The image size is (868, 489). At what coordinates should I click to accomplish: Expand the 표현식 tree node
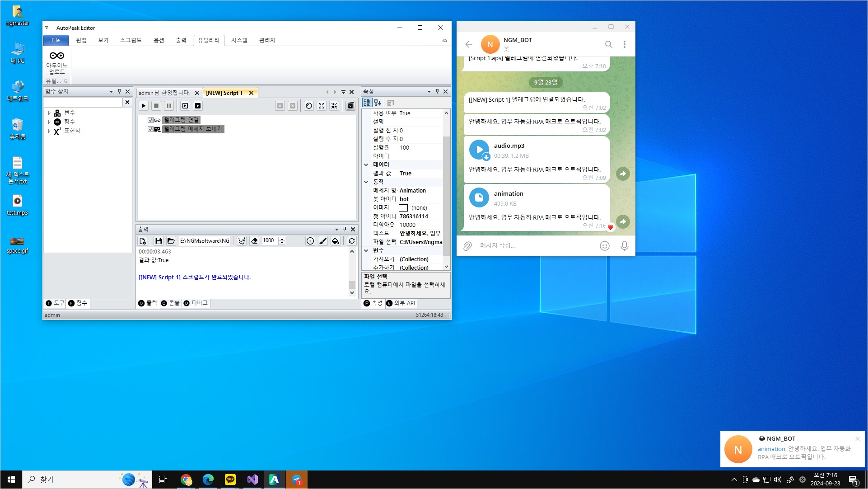point(49,131)
